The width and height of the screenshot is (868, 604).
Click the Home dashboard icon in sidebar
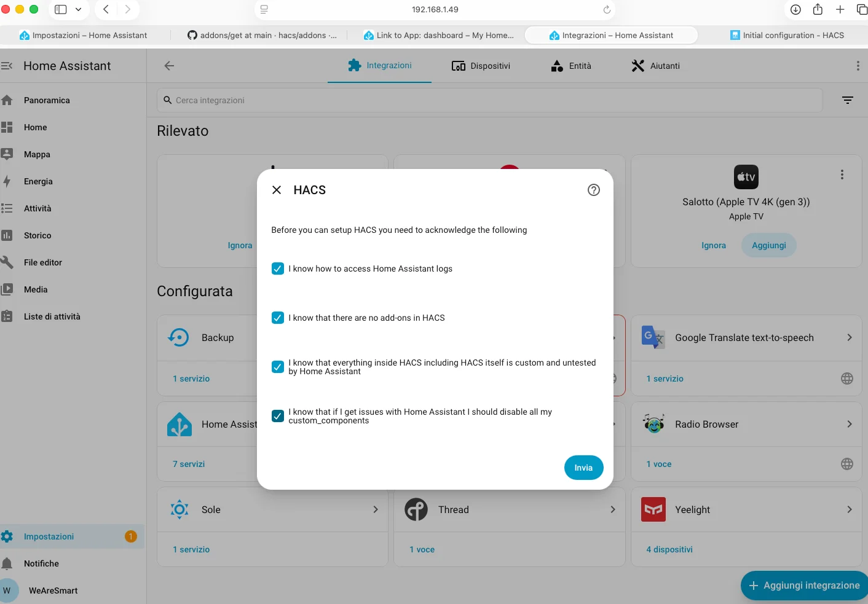click(7, 127)
